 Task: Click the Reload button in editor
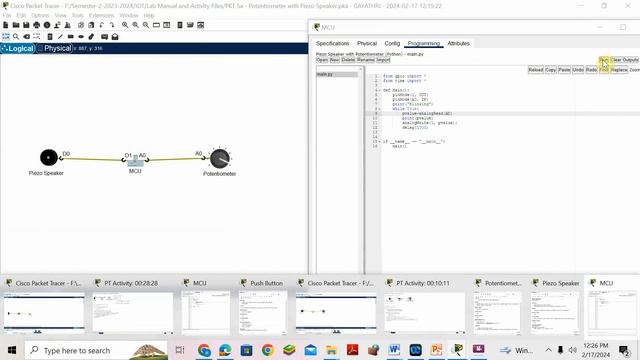(x=536, y=70)
